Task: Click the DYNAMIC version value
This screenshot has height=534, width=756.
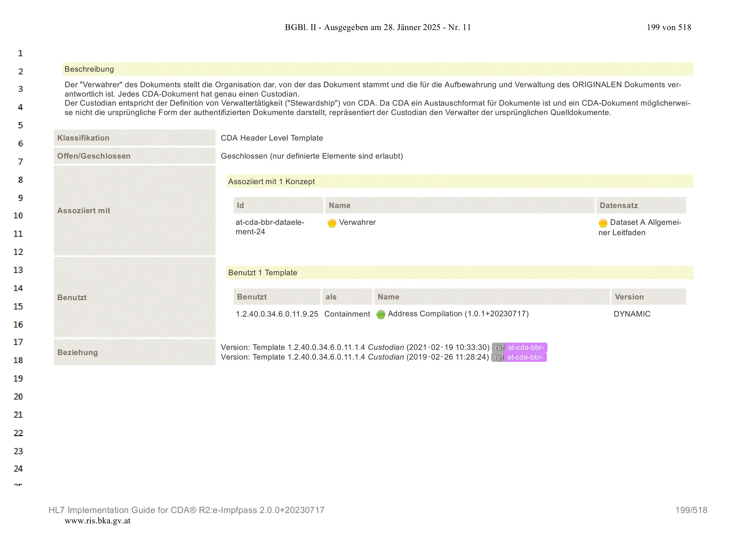Action: pyautogui.click(x=632, y=314)
